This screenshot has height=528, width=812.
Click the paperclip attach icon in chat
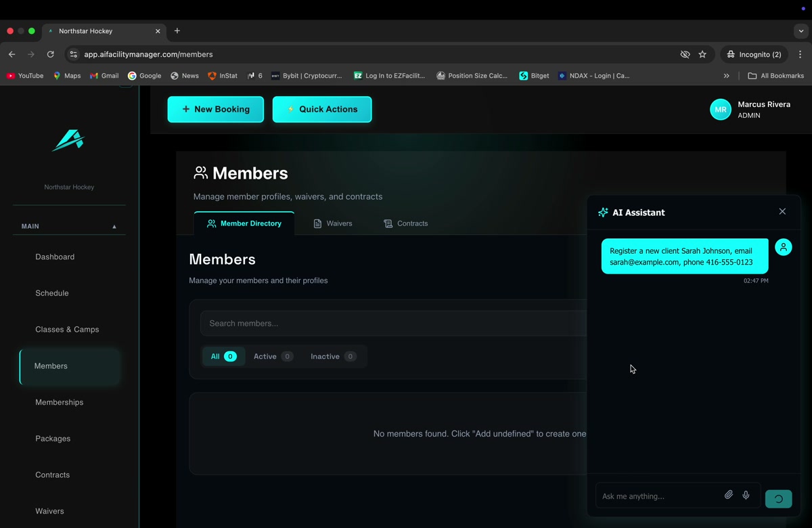[x=728, y=496]
